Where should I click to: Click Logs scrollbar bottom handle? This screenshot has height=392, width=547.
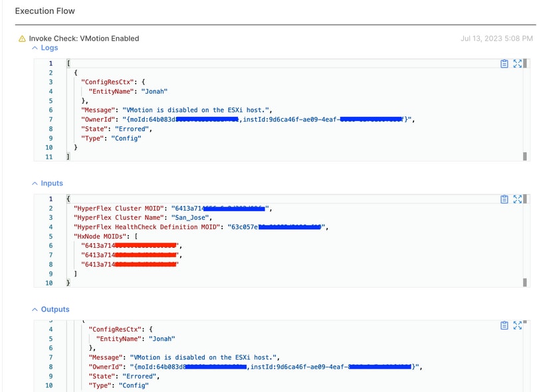pyautogui.click(x=524, y=156)
